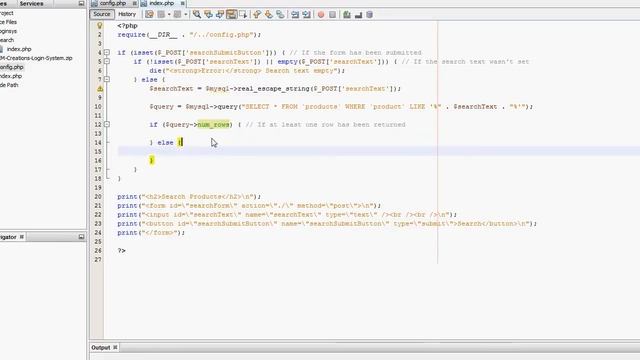Viewport: 640px width, 360px height.
Task: Stop macro recording square icon
Action: tap(332, 14)
